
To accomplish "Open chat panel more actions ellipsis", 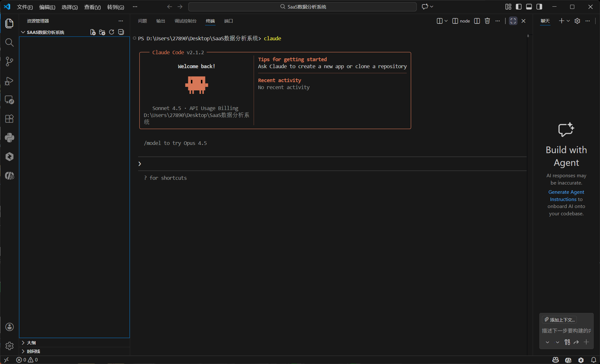I will (588, 21).
